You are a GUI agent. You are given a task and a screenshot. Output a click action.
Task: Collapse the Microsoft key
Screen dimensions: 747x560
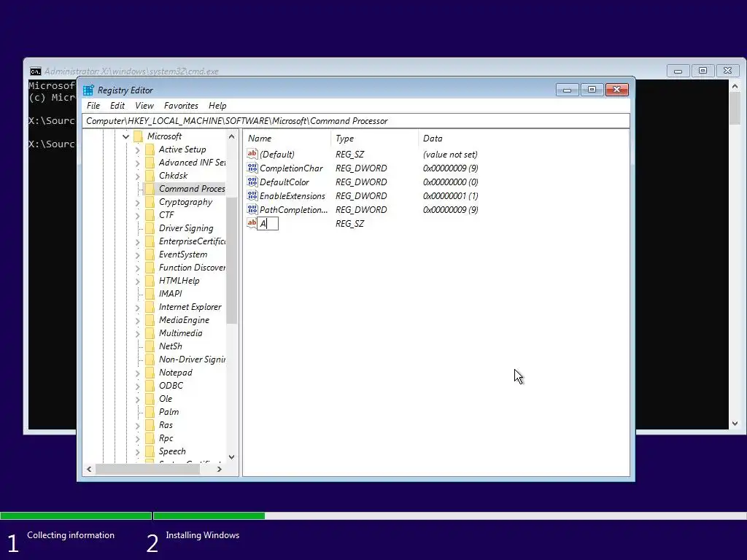pos(125,136)
